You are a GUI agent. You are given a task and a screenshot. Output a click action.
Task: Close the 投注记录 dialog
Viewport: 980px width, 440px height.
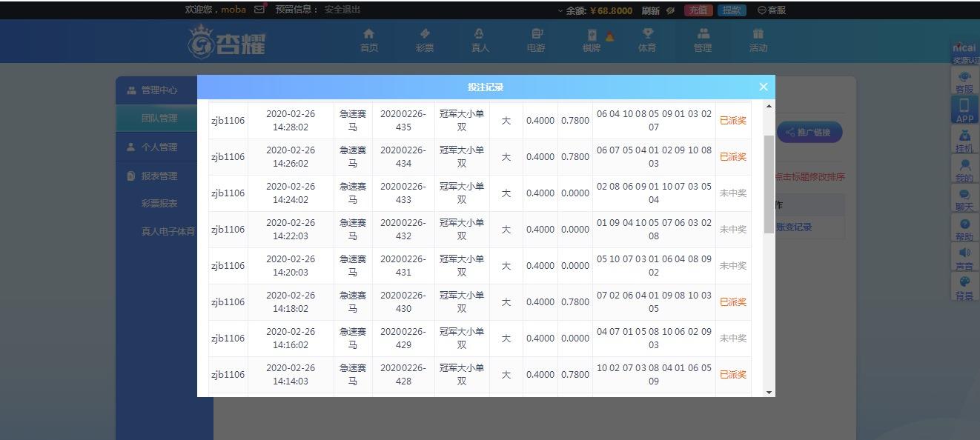763,87
